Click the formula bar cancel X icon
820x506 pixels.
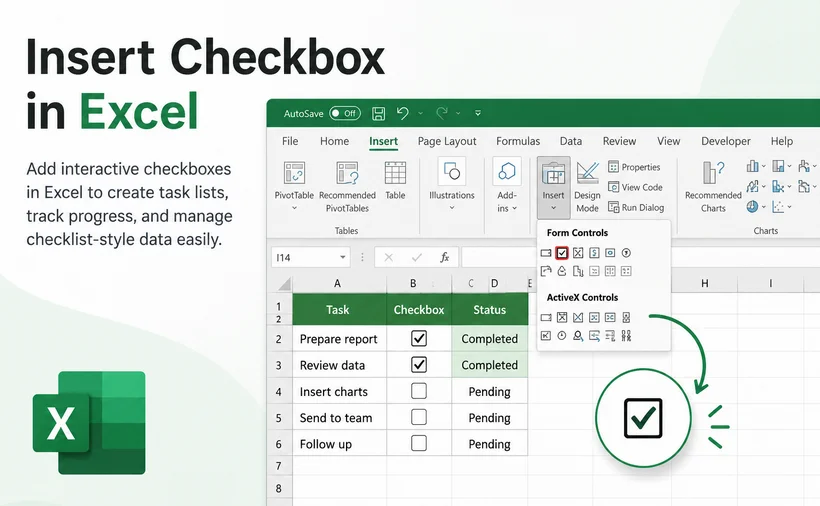(389, 257)
